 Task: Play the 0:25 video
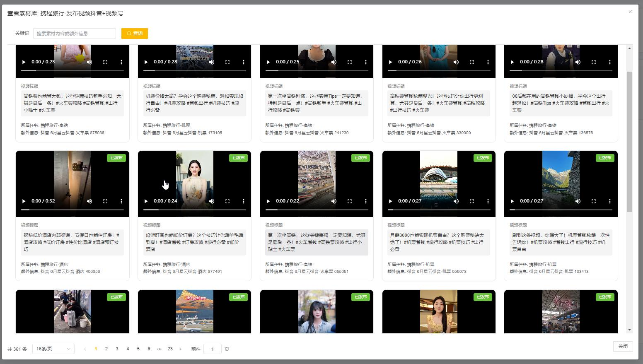point(268,62)
